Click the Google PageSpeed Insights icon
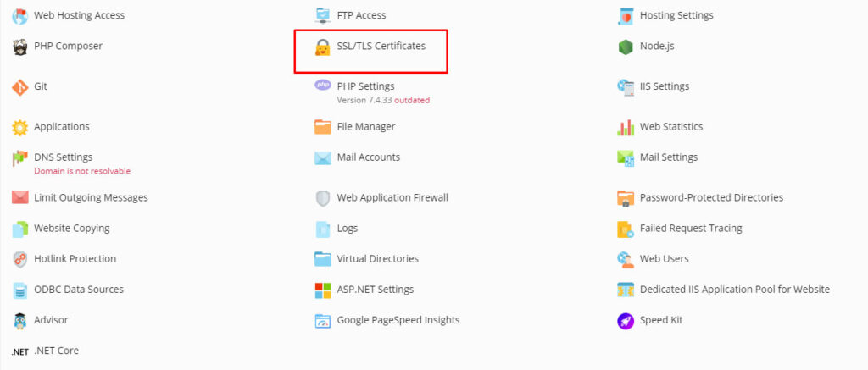 (x=323, y=321)
